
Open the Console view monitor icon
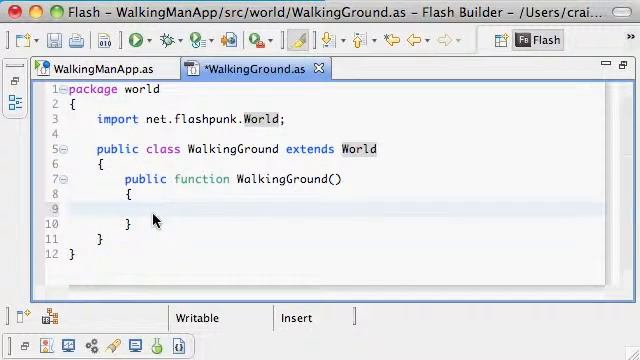(135, 346)
